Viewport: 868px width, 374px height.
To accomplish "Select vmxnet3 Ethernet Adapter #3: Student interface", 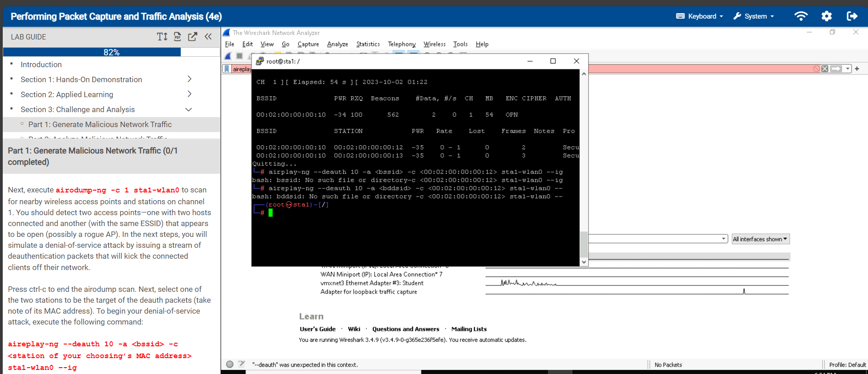I will tap(372, 283).
